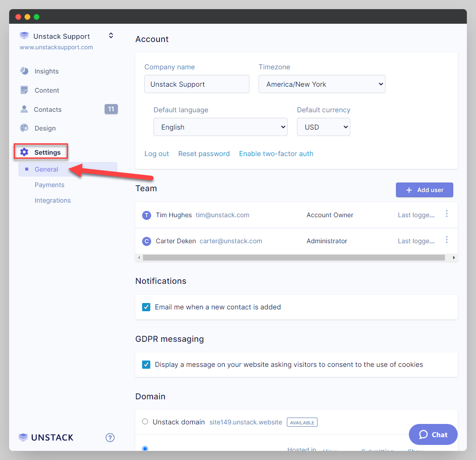Toggle email on new contact checkbox
The width and height of the screenshot is (476, 460).
pyautogui.click(x=146, y=307)
